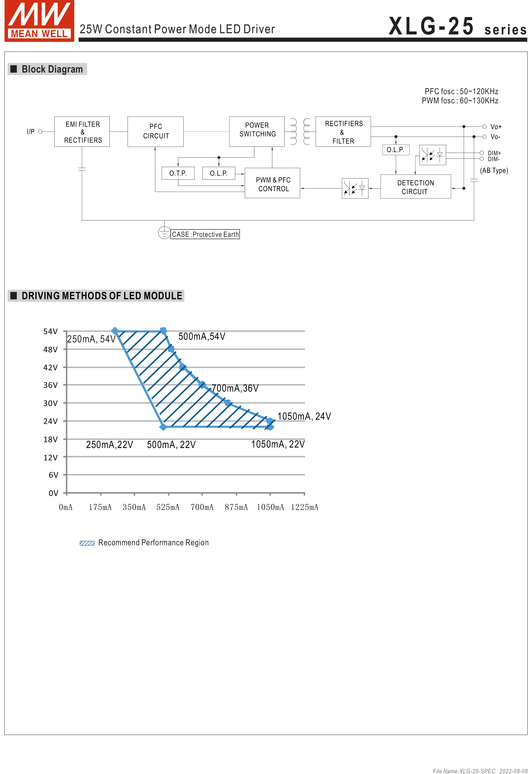Viewport: 532px width, 774px height.
Task: Click the 36V axis label
Action: [x=51, y=385]
